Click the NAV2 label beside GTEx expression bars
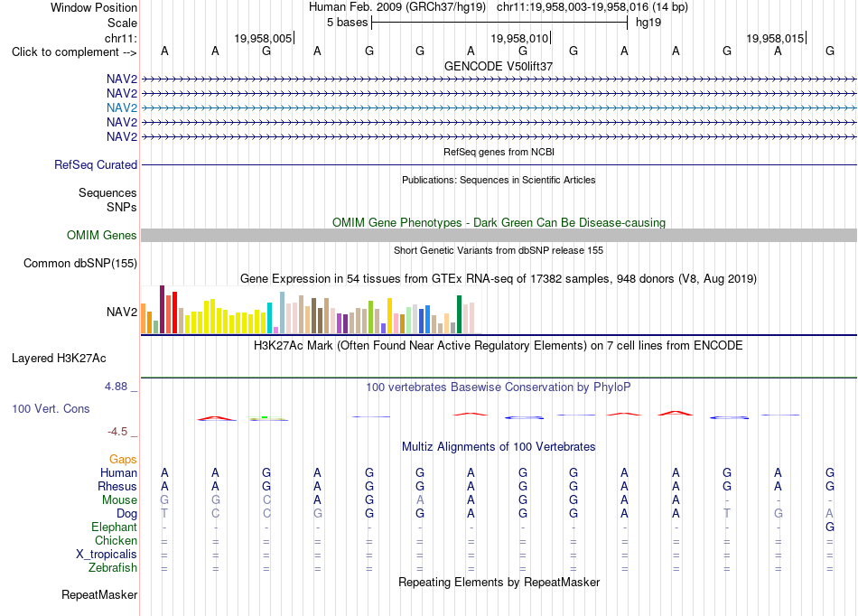This screenshot has height=616, width=858. pyautogui.click(x=122, y=312)
